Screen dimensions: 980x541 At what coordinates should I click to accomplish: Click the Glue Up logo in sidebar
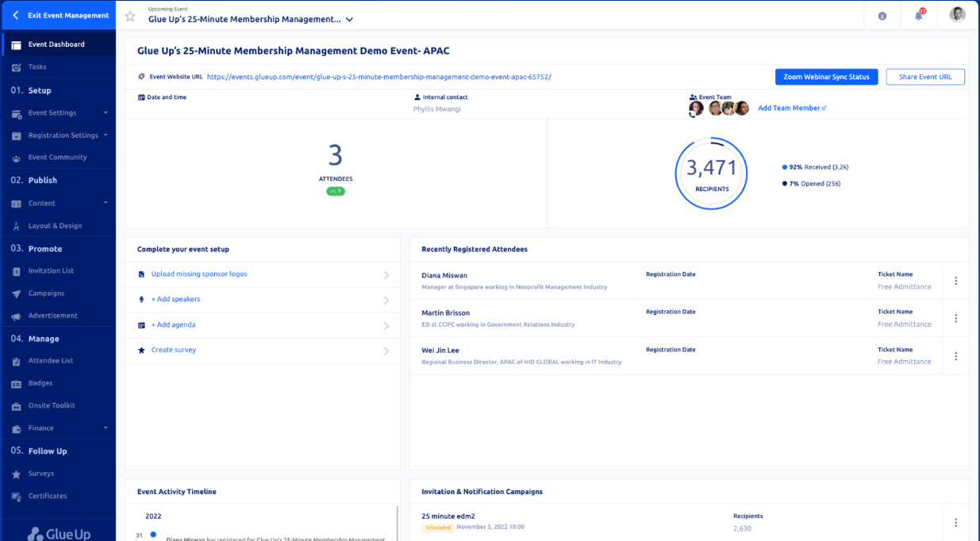pos(58,533)
